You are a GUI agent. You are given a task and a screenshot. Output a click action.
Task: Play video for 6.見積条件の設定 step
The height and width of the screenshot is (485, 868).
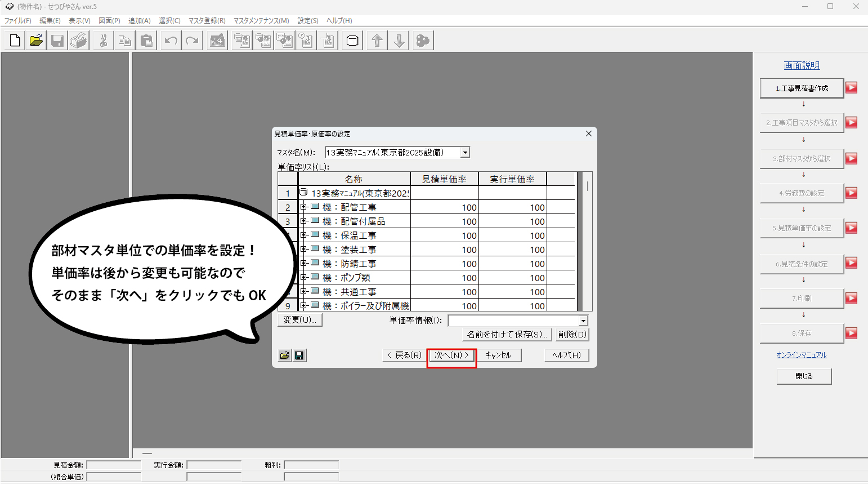pyautogui.click(x=851, y=262)
